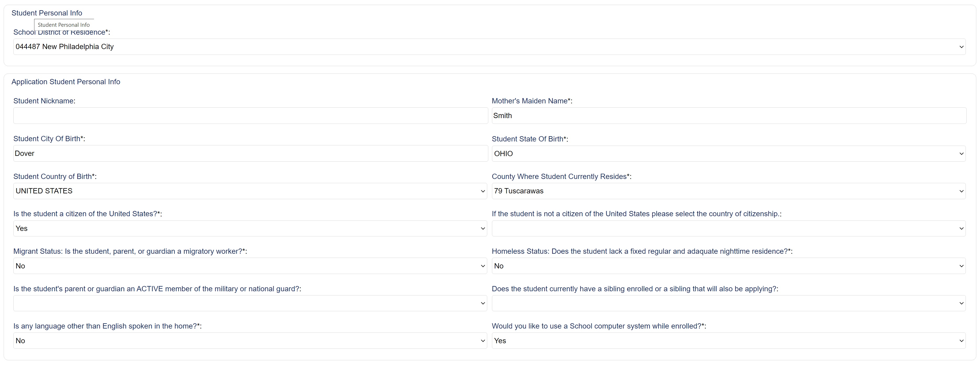The height and width of the screenshot is (365, 980).
Task: Open the US citizen Yes/No dropdown
Action: pos(250,229)
